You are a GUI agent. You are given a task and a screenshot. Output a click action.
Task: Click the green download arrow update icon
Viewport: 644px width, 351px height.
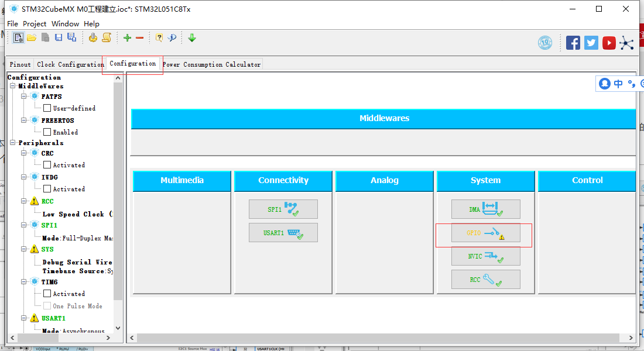192,38
